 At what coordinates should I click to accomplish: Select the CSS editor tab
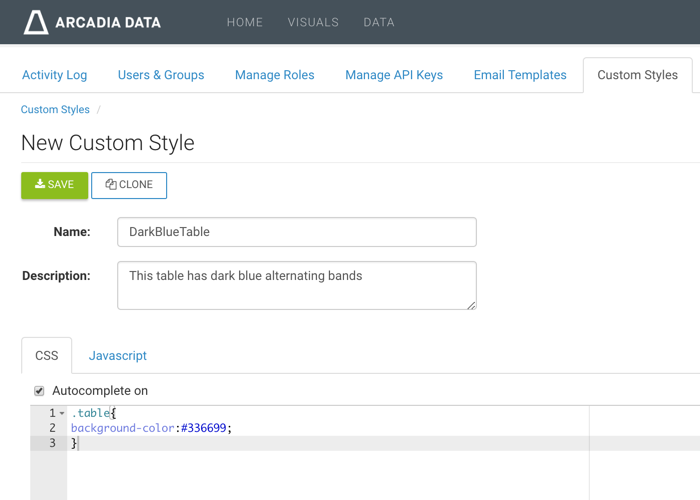click(47, 356)
